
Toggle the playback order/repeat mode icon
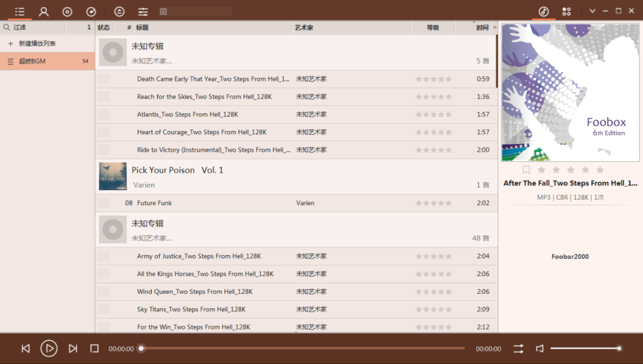(x=518, y=349)
